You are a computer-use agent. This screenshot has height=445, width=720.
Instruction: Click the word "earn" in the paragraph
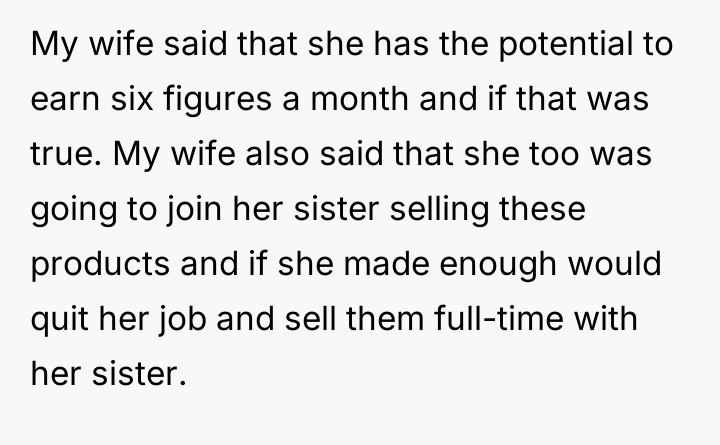(x=59, y=102)
